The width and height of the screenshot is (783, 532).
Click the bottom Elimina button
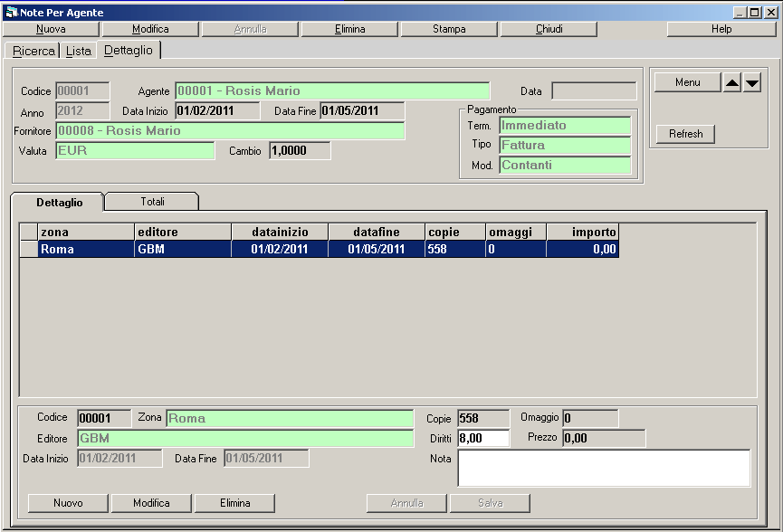coord(234,503)
